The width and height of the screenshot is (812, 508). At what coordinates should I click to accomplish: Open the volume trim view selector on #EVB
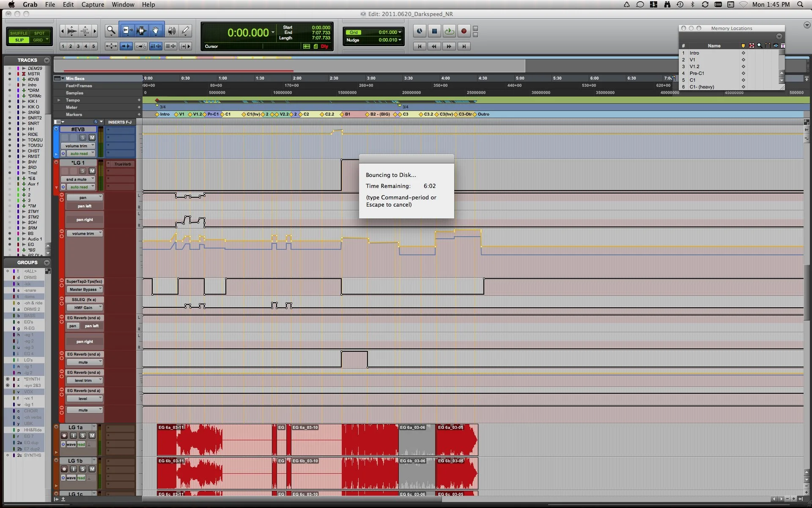point(78,146)
